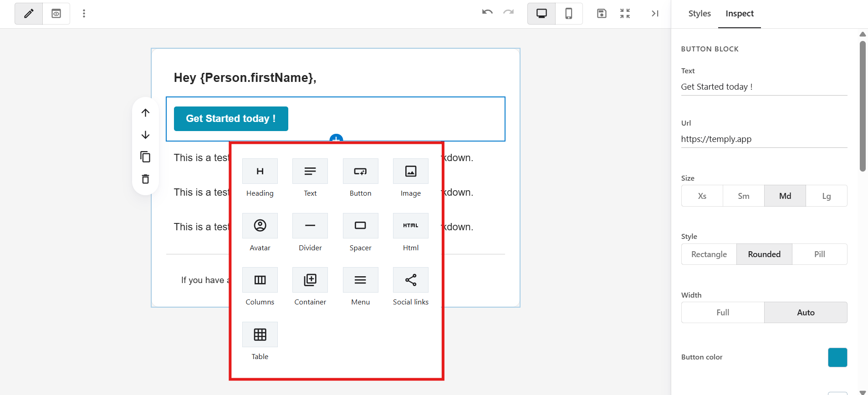Insert an Avatar block
868x395 pixels.
(260, 233)
